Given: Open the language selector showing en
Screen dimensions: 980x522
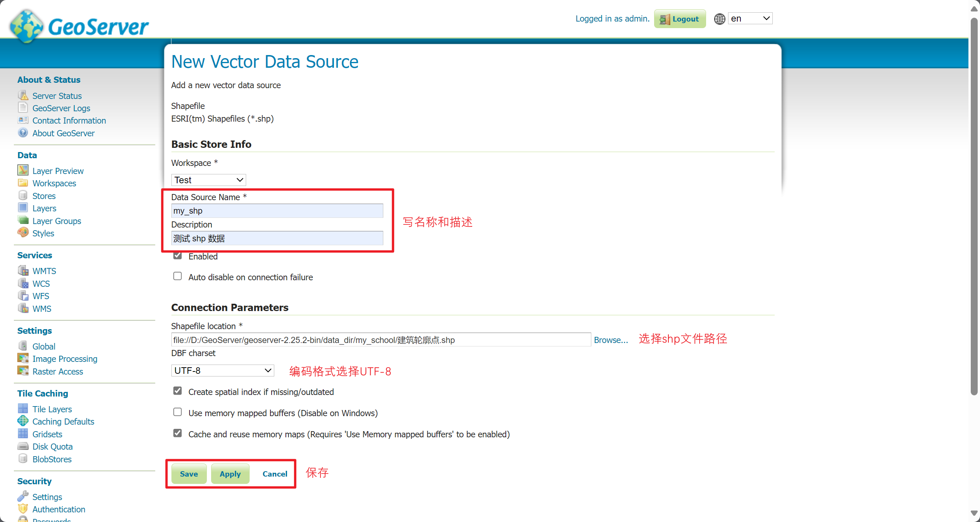Looking at the screenshot, I should 750,18.
